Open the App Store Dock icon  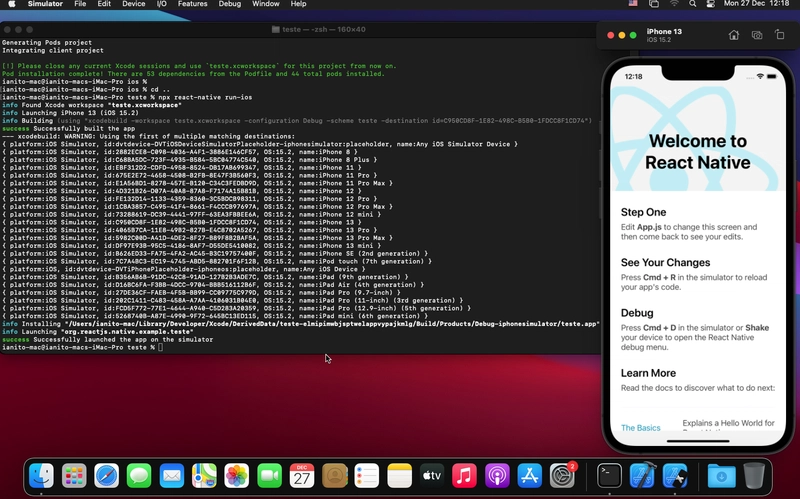point(530,476)
